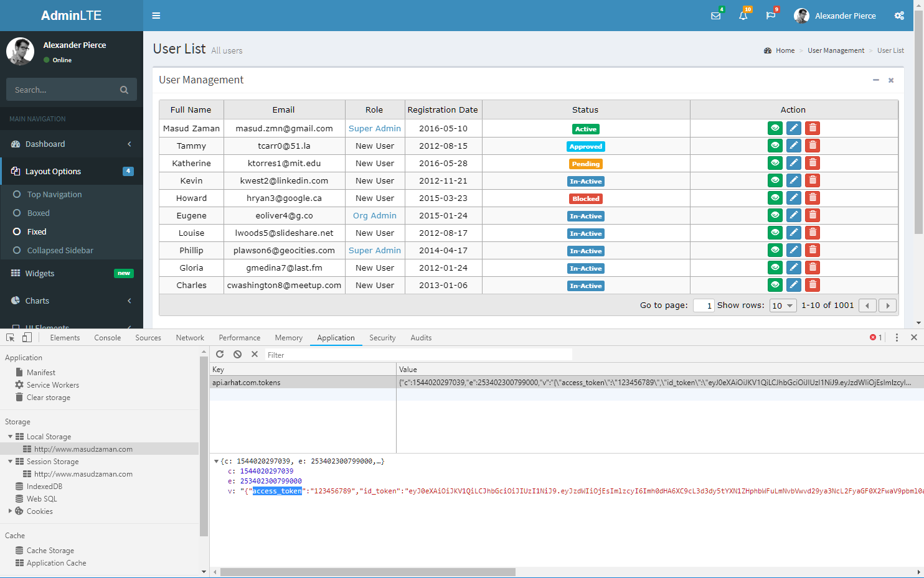The width and height of the screenshot is (924, 578).
Task: Open the control sidebar gears icon
Action: pos(899,16)
